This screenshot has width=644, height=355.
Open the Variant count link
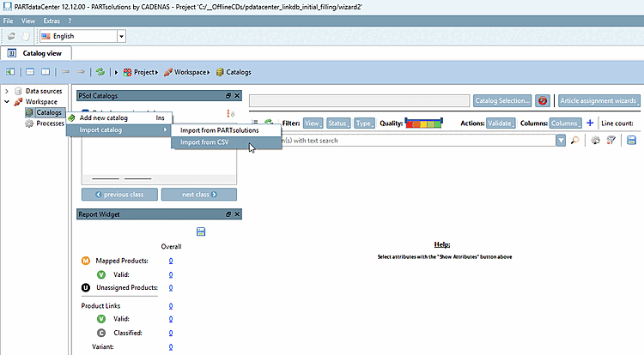click(171, 346)
